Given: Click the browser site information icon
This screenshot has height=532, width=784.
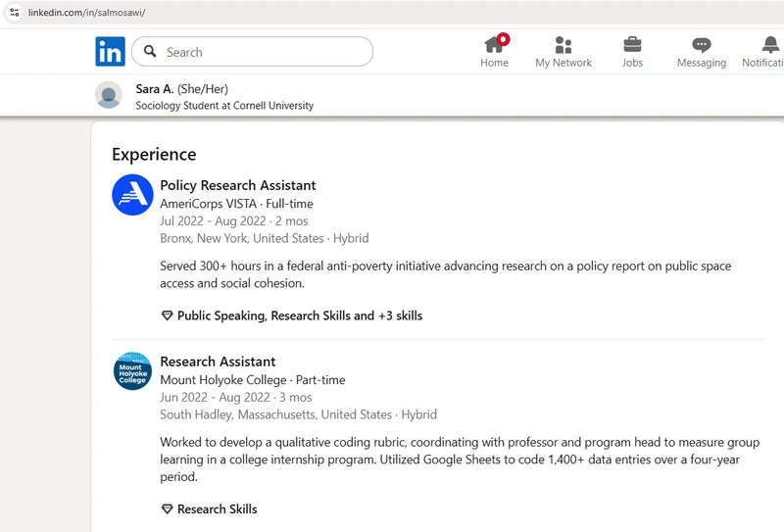Looking at the screenshot, I should (x=14, y=13).
